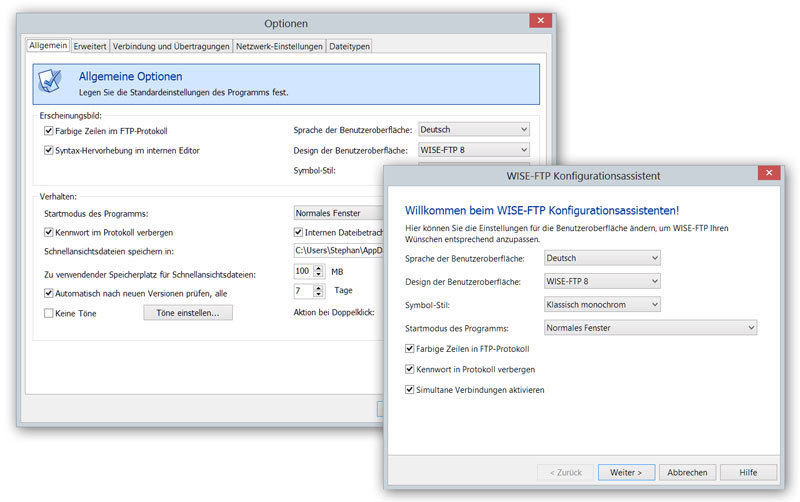Click the Aktion bei Doppelklick label

coord(334,312)
